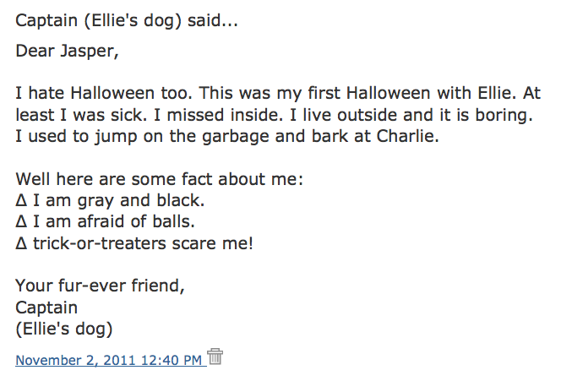
Task: Open the November 2, 2011 12:40 PM permalink
Action: (x=109, y=360)
